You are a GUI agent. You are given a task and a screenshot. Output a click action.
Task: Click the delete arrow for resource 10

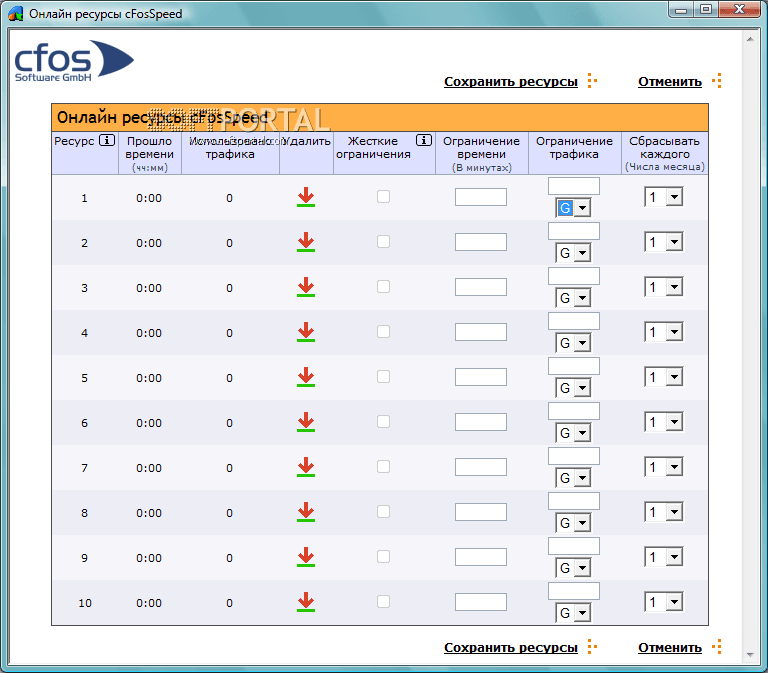[x=306, y=602]
